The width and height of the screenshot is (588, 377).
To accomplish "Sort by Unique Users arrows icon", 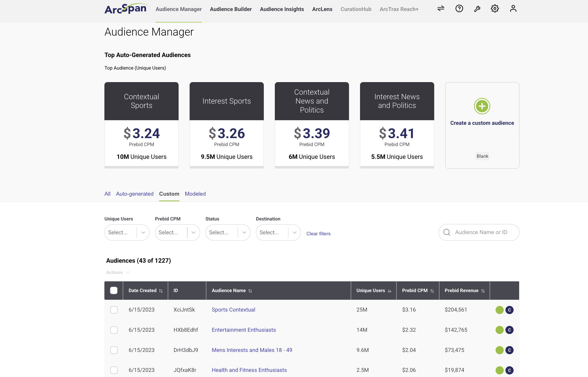I will [x=389, y=291].
